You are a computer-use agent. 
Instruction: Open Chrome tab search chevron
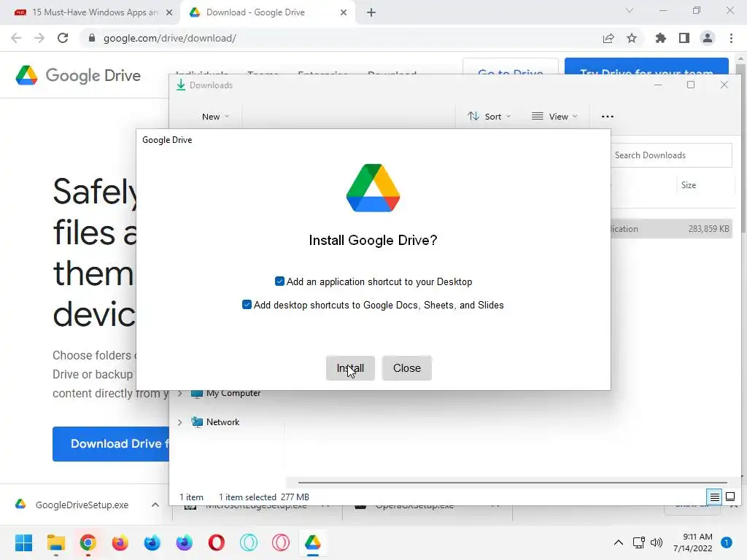click(x=630, y=10)
